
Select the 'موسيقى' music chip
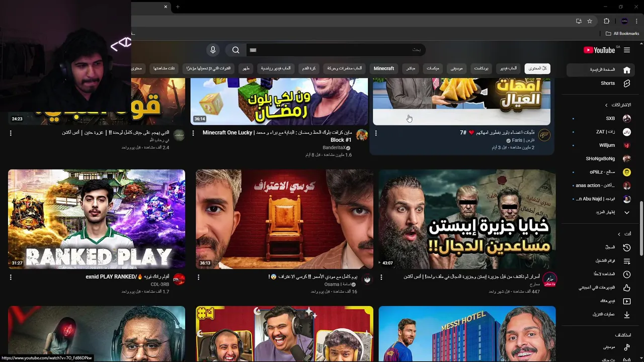click(457, 68)
